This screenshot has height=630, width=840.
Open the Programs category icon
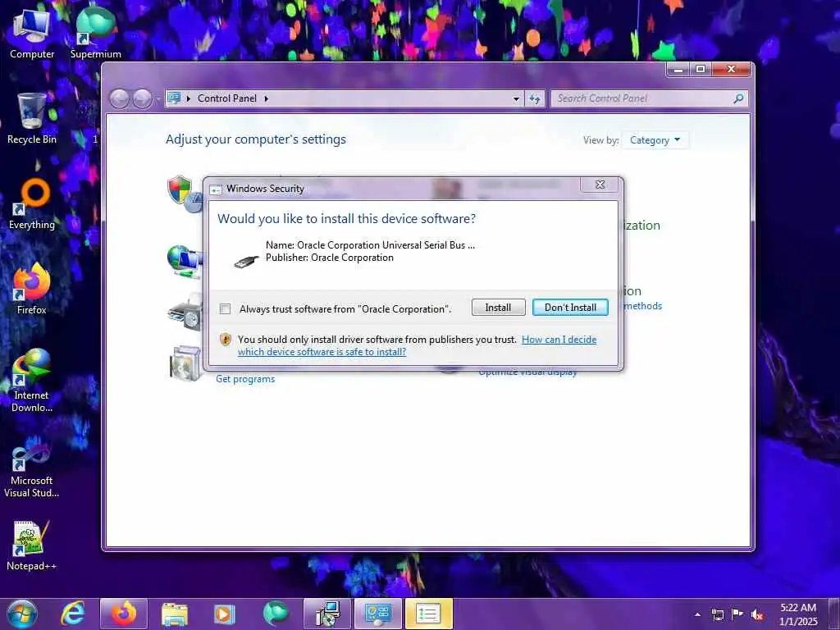(185, 363)
